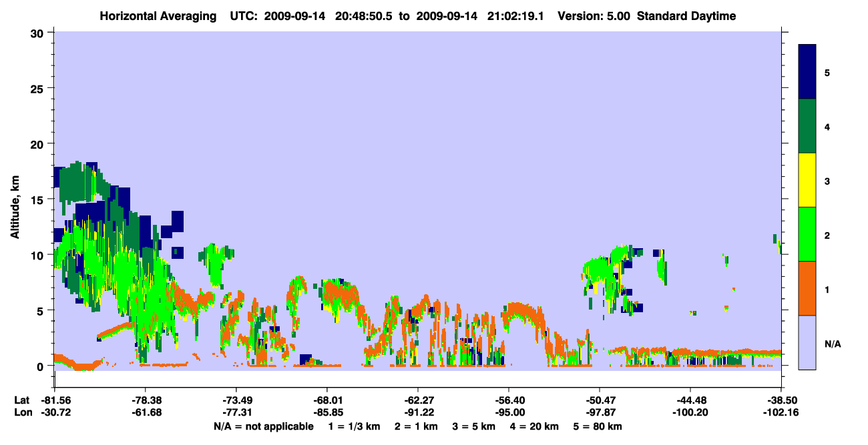Click the y-axis tick label '15'

click(39, 199)
